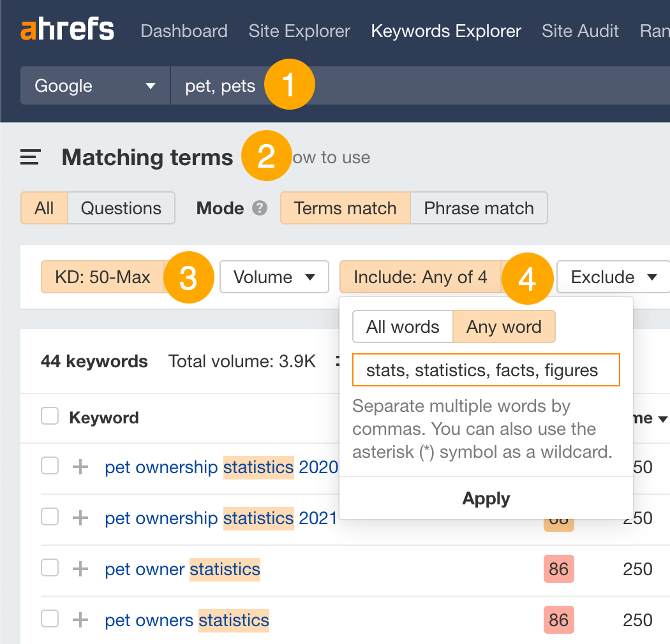
Task: Check the box beside "pet owner statistics"
Action: (50, 569)
